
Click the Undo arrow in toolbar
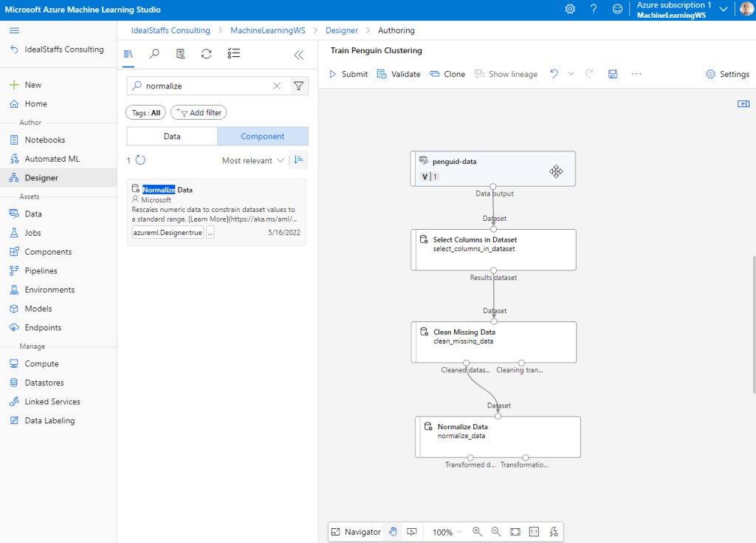coord(554,74)
